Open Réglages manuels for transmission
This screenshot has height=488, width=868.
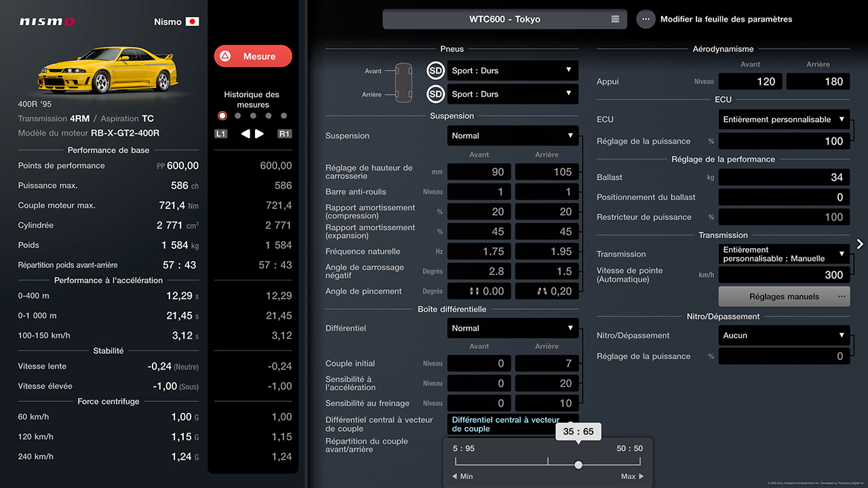pos(784,296)
